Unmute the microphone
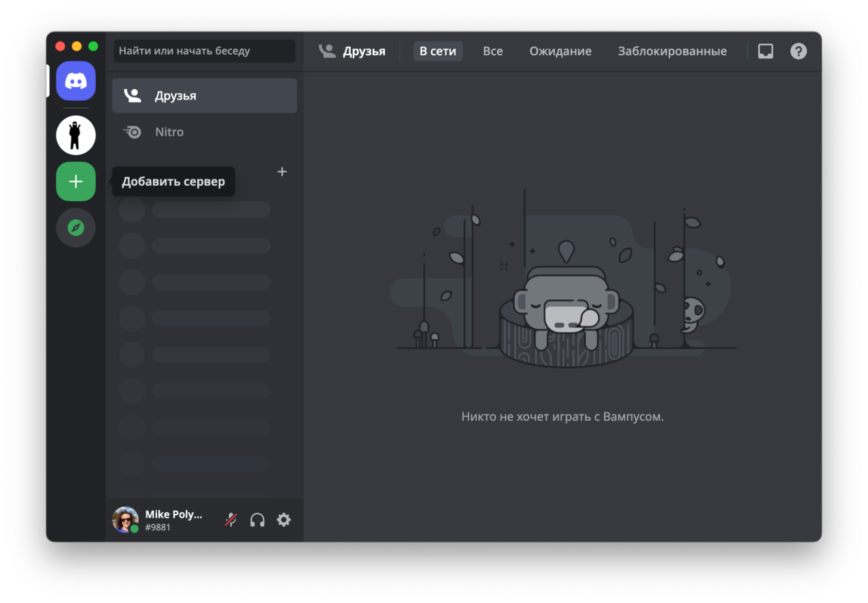The height and width of the screenshot is (603, 868). (231, 520)
